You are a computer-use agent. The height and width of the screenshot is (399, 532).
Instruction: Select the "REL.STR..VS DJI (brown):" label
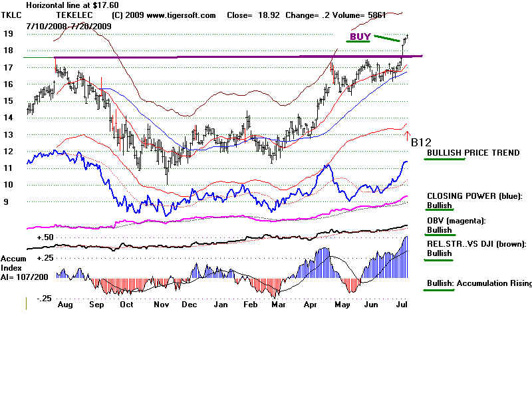pos(477,244)
